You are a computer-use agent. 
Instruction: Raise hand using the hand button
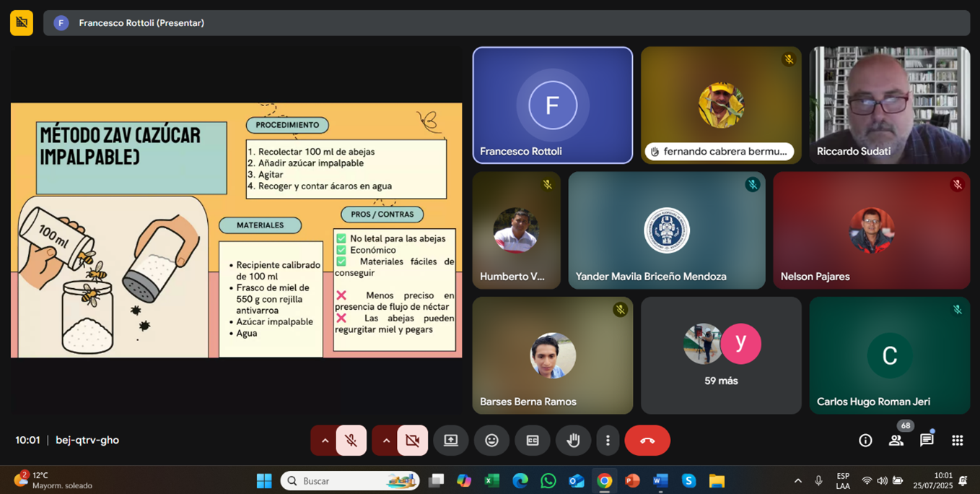[574, 441]
